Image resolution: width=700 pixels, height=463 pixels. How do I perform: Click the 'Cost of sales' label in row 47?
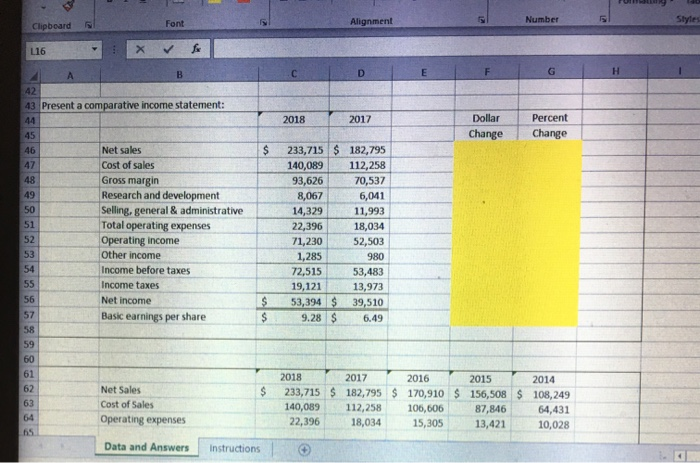(128, 165)
